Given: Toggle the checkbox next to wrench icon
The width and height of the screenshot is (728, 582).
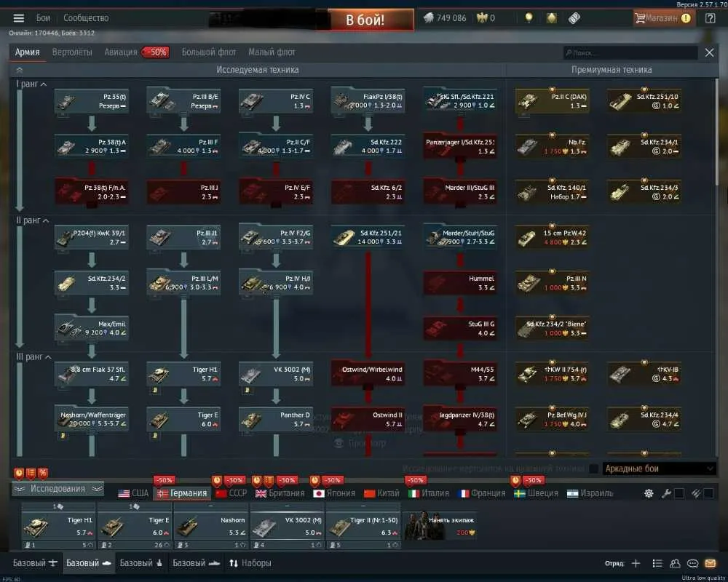Looking at the screenshot, I should pos(678,493).
